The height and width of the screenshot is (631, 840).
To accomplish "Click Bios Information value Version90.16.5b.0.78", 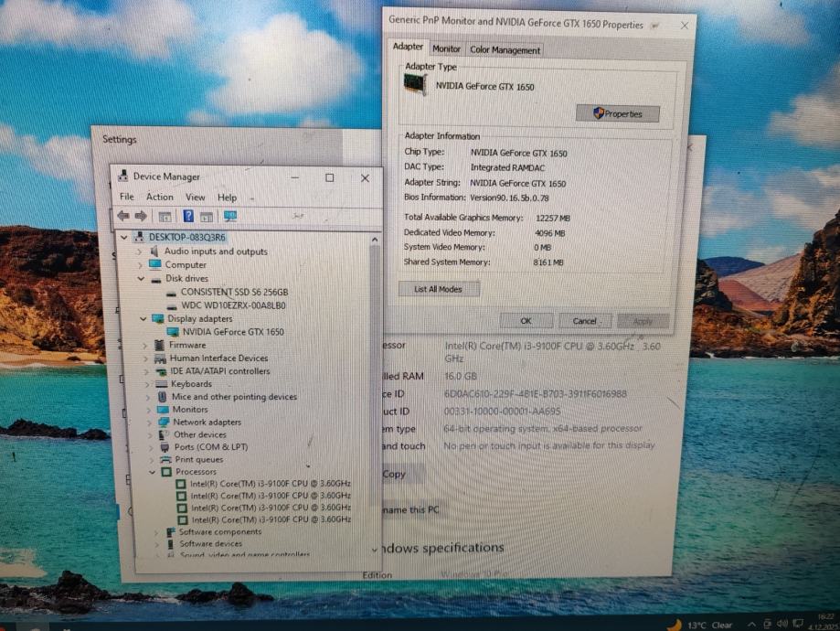I will 509,198.
